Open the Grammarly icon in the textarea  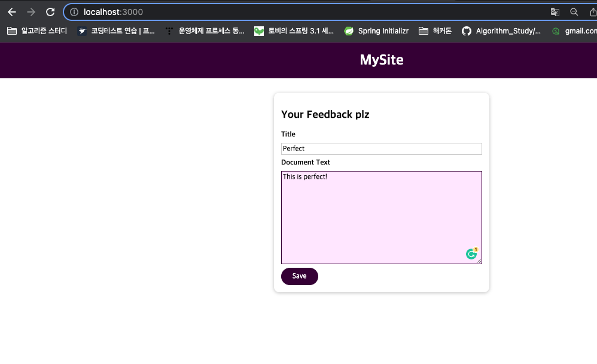472,253
